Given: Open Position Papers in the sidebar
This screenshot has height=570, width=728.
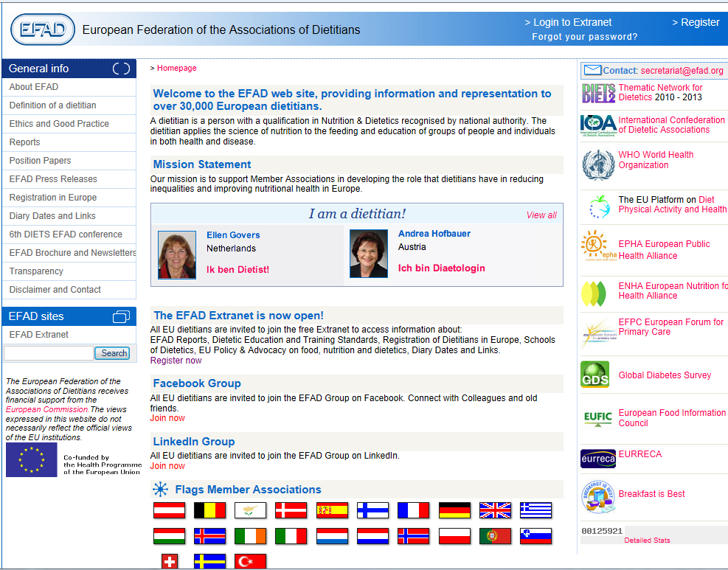Looking at the screenshot, I should point(69,161).
